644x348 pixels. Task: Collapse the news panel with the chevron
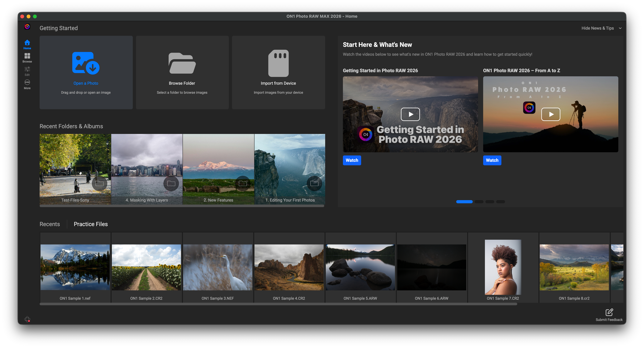pos(620,28)
